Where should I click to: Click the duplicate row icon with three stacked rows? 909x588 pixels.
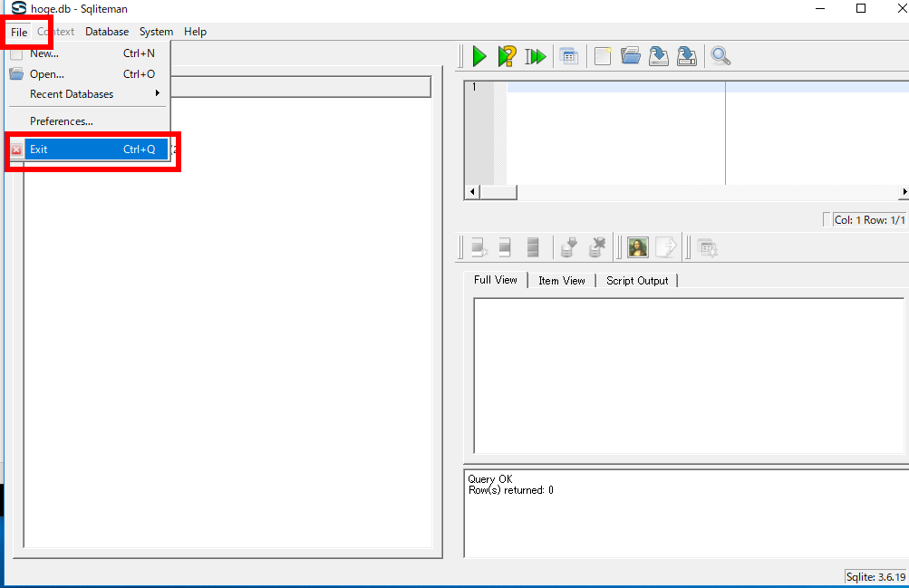[x=533, y=247]
